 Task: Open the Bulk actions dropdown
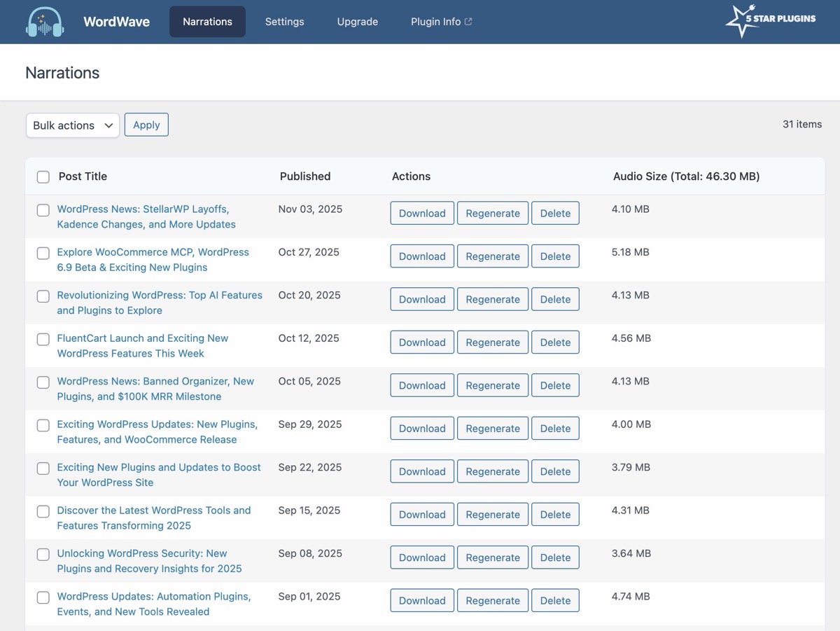(73, 125)
